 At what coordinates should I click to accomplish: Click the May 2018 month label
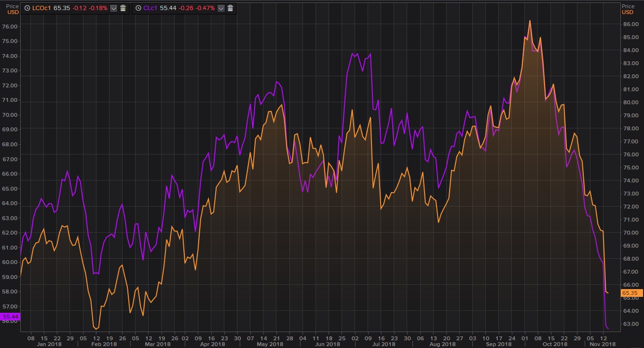point(270,344)
